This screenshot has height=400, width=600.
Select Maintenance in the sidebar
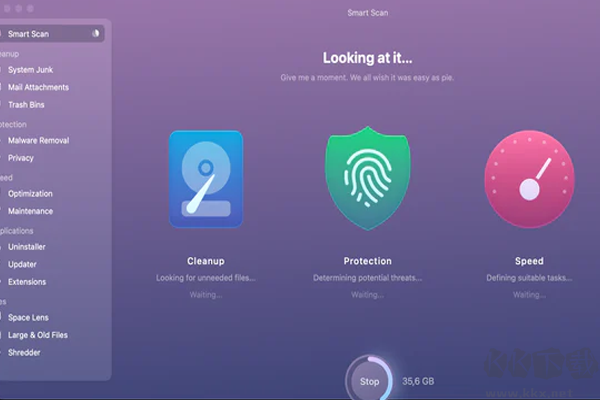[x=30, y=211]
